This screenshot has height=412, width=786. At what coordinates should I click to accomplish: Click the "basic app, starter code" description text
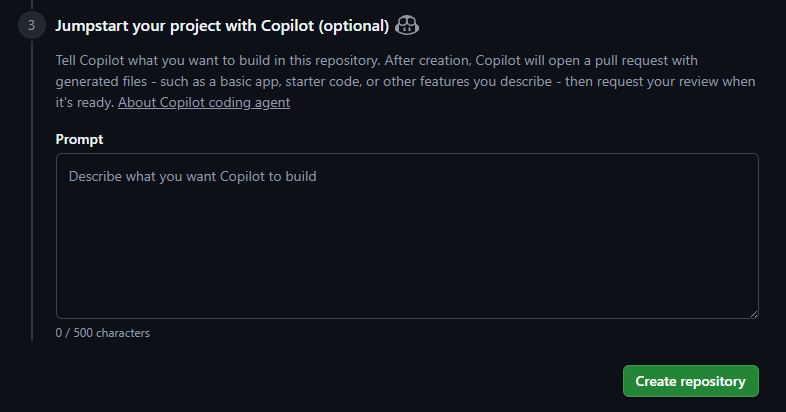tap(272, 81)
